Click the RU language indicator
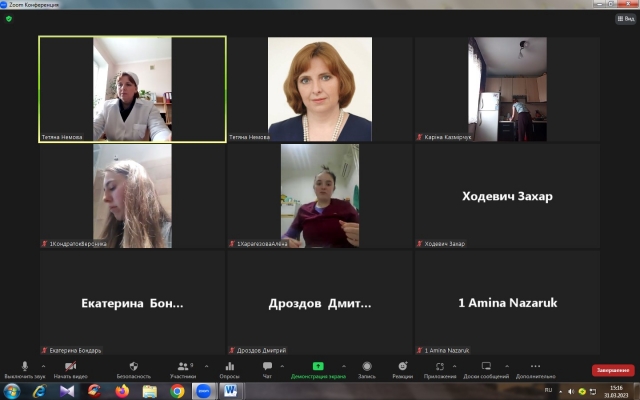640x400 pixels. tap(548, 390)
